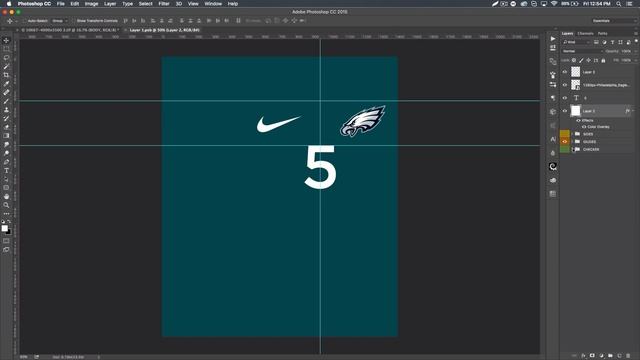Switch to the Paths tab

click(x=602, y=33)
